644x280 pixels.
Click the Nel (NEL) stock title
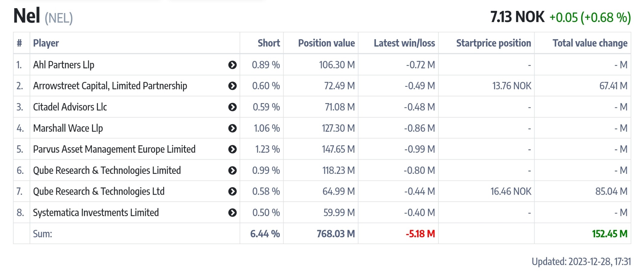point(43,16)
